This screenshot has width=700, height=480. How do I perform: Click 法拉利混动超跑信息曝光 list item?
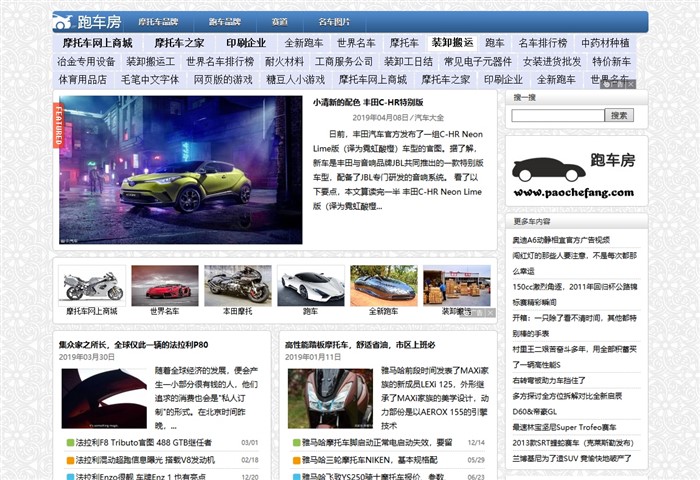pyautogui.click(x=145, y=460)
